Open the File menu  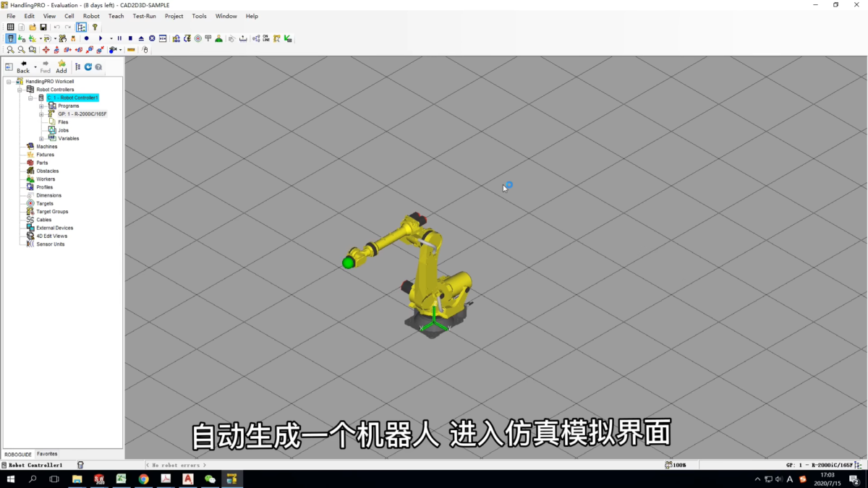point(11,16)
